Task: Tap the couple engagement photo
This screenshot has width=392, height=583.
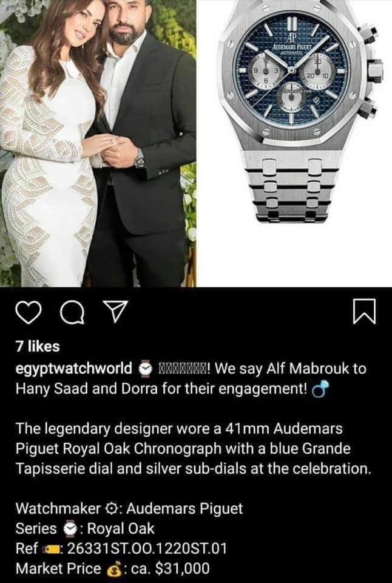Action: [x=98, y=143]
